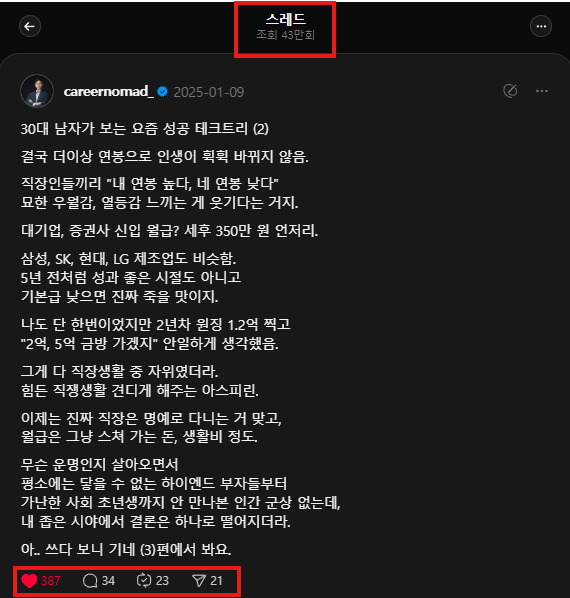Click the circle-slash icon beside post options
This screenshot has width=570, height=598.
coord(510,91)
